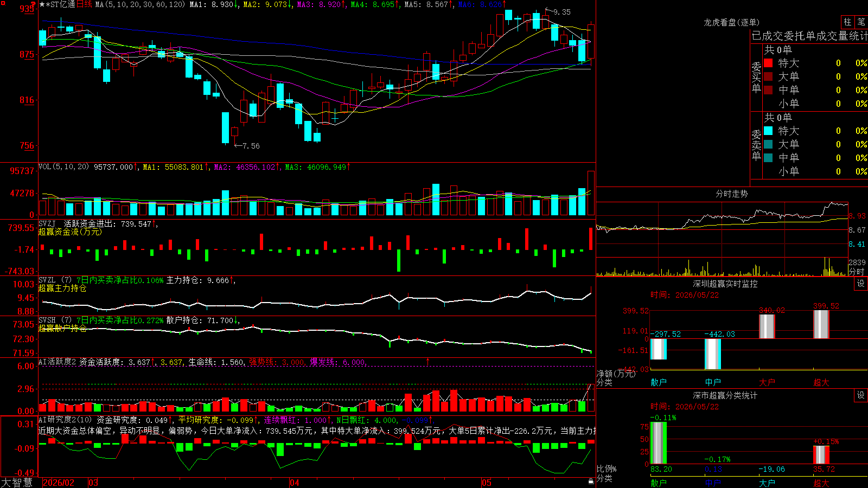Click the MA3: 8.920 value in the header

tap(319, 4)
